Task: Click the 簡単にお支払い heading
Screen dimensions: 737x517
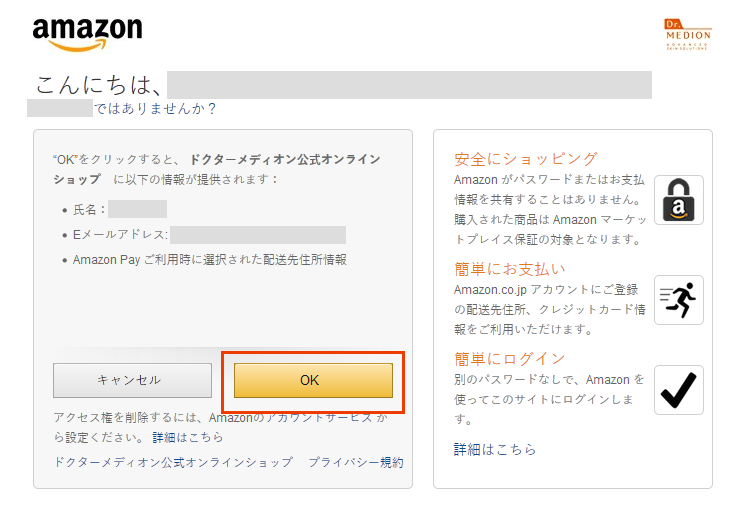Action: click(509, 268)
